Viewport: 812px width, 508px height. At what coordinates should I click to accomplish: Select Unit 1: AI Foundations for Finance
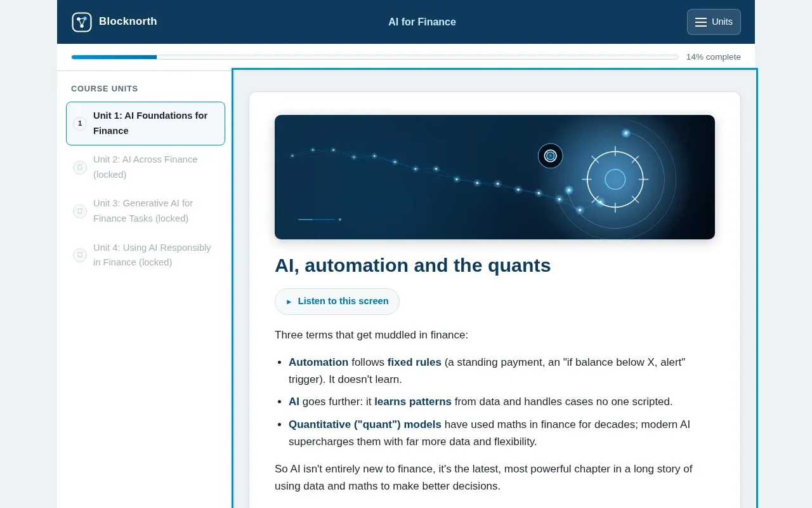145,123
